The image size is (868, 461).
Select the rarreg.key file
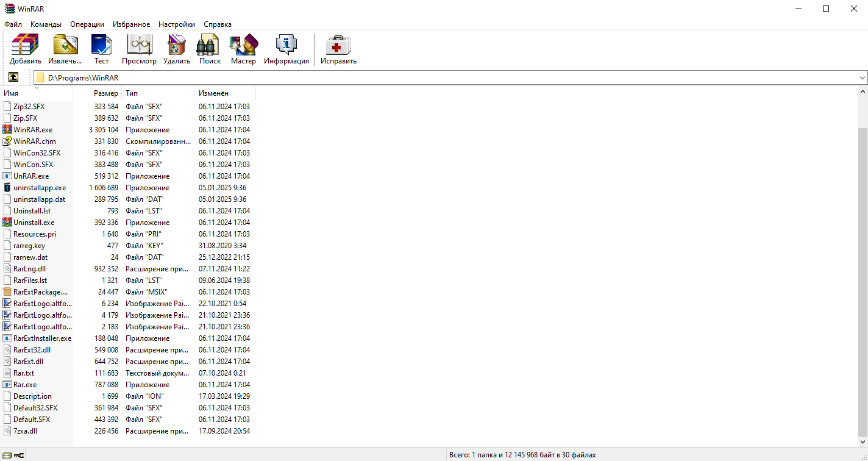[29, 246]
